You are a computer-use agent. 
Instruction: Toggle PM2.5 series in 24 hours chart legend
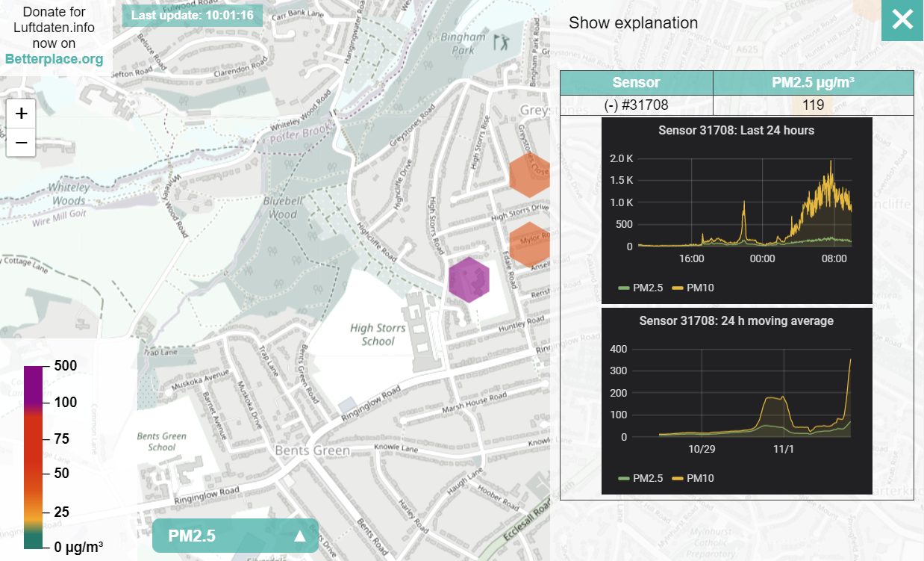[x=640, y=288]
